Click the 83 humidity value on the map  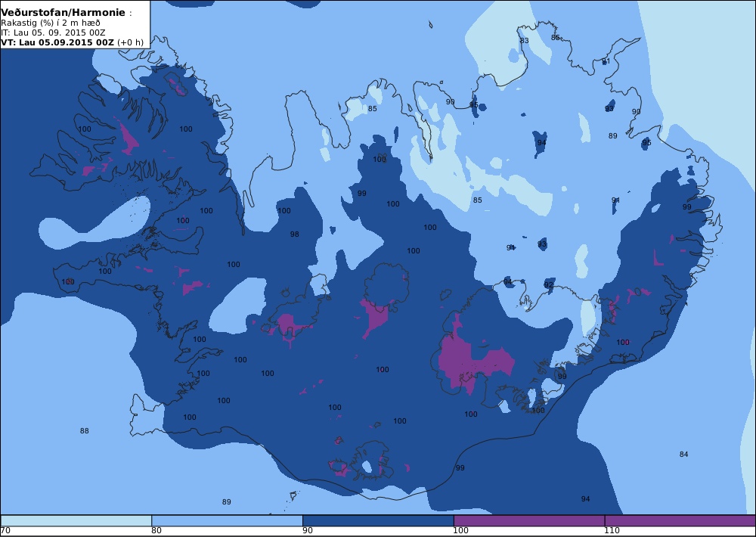pyautogui.click(x=524, y=41)
